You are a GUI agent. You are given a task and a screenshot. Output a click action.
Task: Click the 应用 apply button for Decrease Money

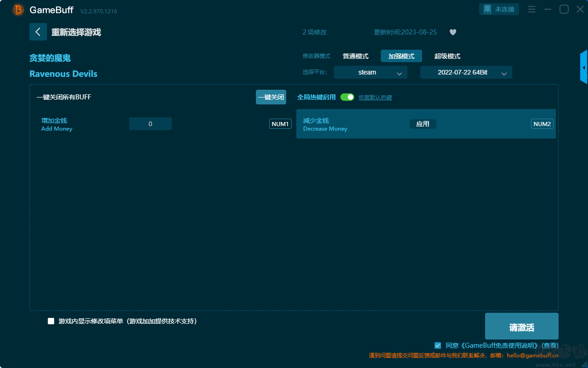[423, 124]
